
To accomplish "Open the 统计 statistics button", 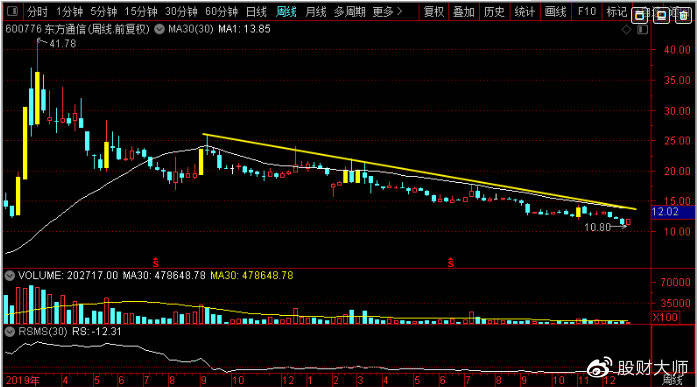I will [525, 12].
